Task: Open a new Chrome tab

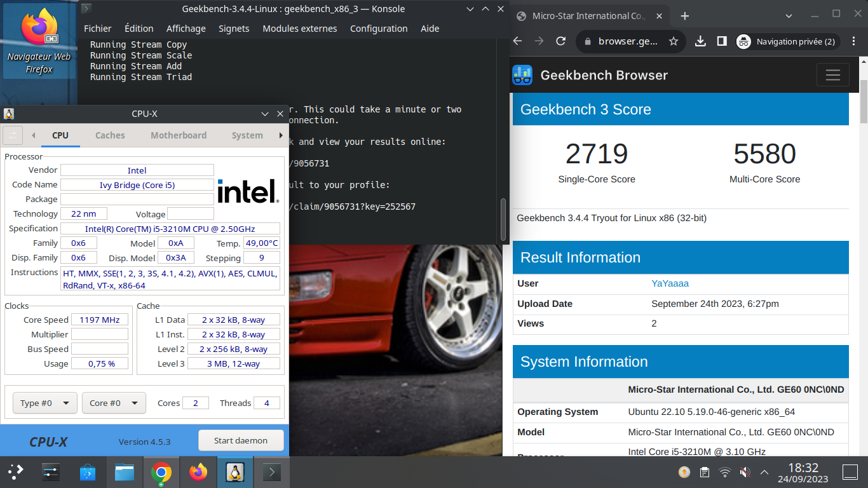Action: pyautogui.click(x=684, y=16)
